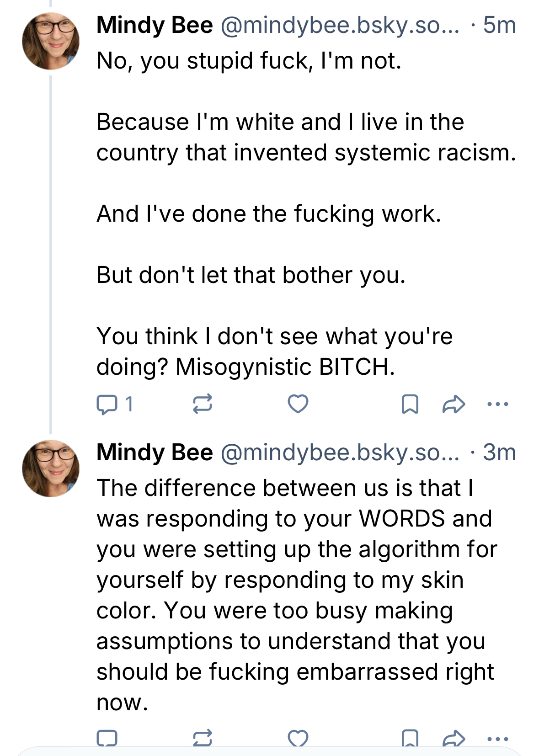The width and height of the screenshot is (539, 756).
Task: Tap the 3m timestamp on second post
Action: point(499,453)
